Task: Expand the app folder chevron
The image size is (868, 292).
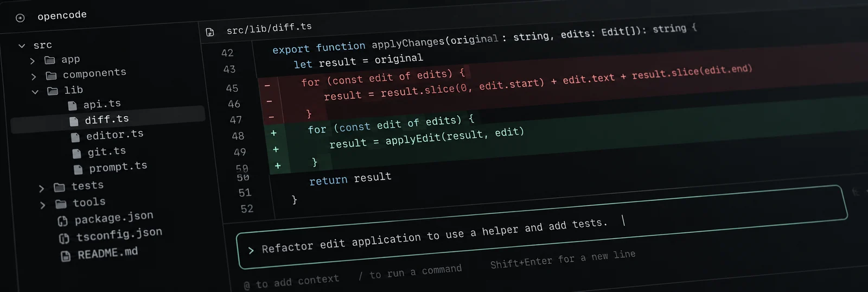Action: (32, 61)
